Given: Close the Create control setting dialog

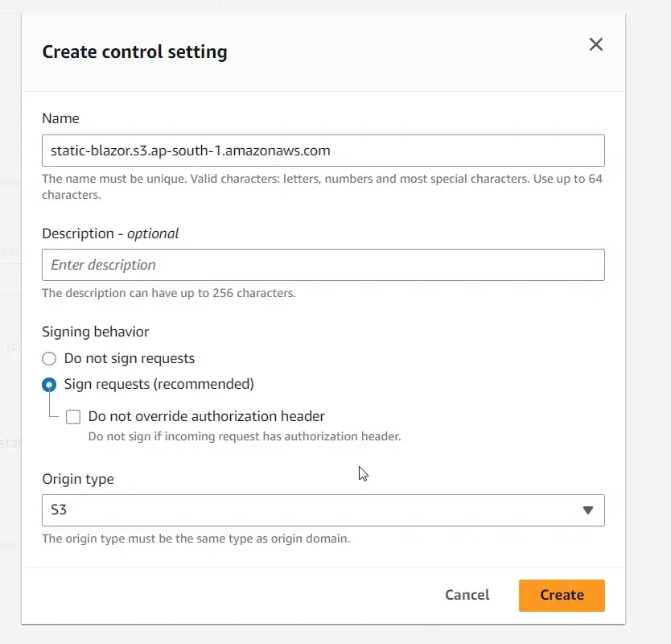Looking at the screenshot, I should [595, 44].
